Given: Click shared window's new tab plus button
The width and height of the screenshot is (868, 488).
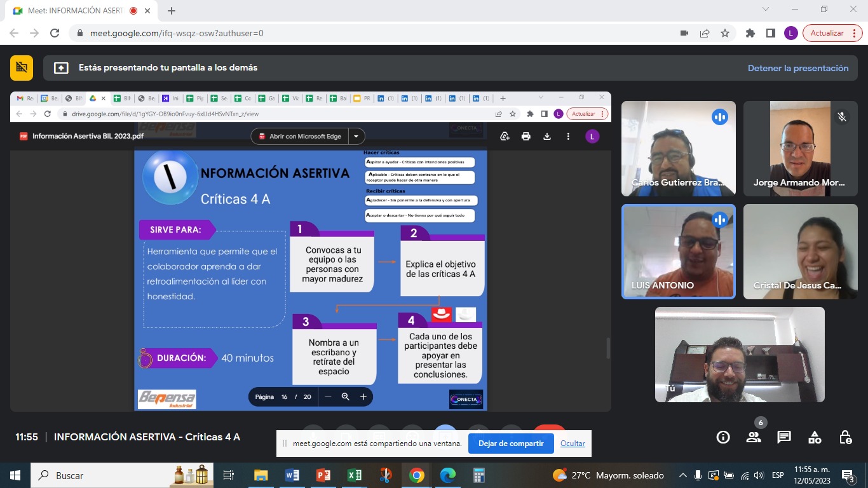Looking at the screenshot, I should click(503, 98).
